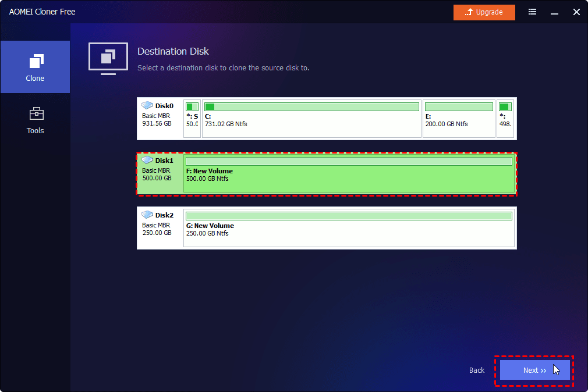Click the C: partition usage bar
Image resolution: width=588 pixels, height=392 pixels.
[x=311, y=106]
